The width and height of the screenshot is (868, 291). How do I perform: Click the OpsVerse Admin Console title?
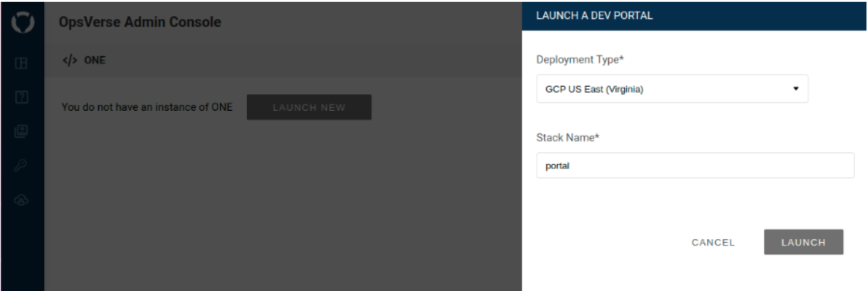coord(140,22)
